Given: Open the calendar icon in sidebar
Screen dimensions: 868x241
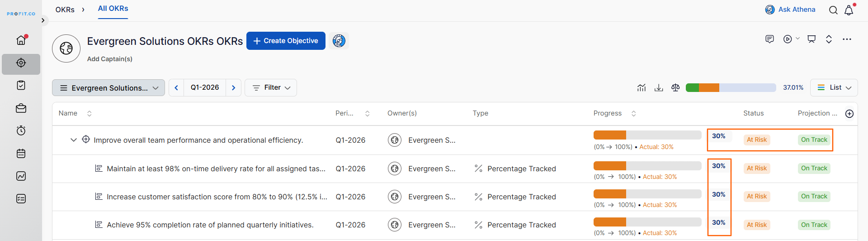Looking at the screenshot, I should pyautogui.click(x=21, y=154).
